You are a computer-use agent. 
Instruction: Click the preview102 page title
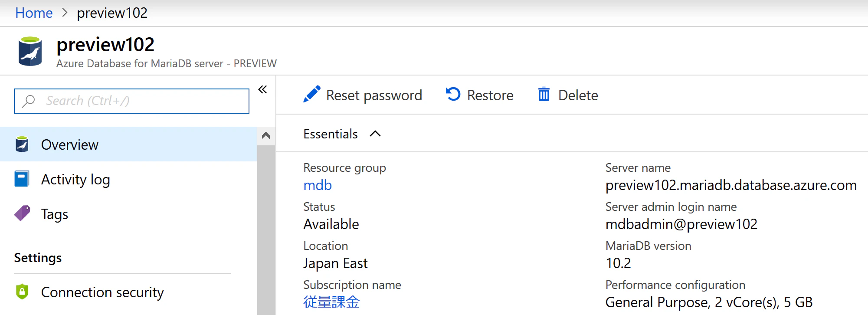[105, 45]
